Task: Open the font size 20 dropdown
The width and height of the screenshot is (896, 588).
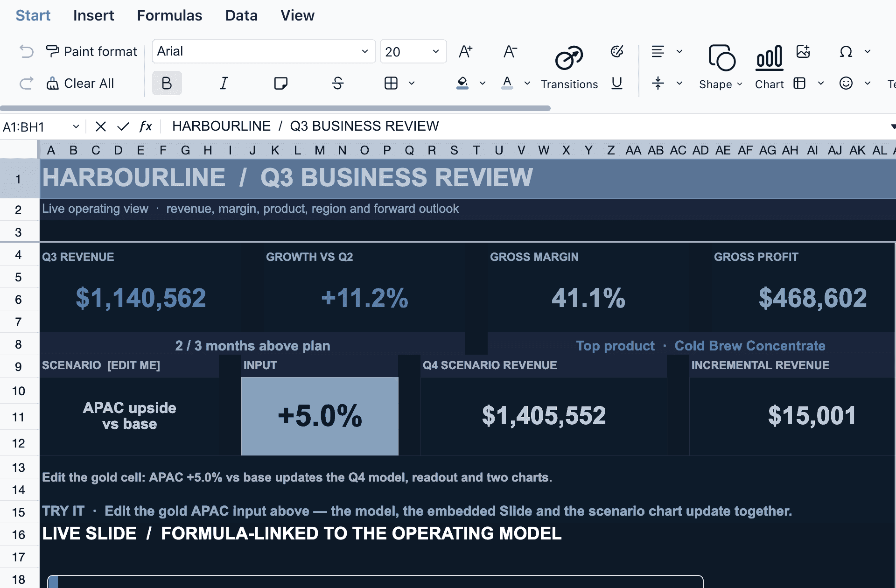Action: (x=413, y=51)
